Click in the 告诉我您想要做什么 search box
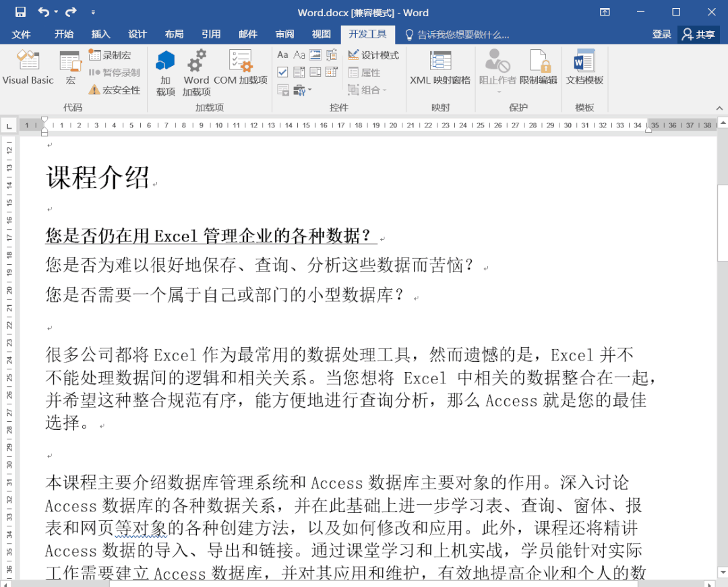This screenshot has height=587, width=728. point(462,34)
